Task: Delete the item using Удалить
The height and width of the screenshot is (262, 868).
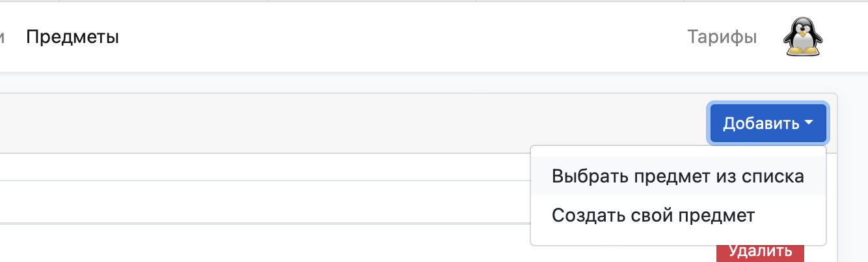Action: (760, 252)
